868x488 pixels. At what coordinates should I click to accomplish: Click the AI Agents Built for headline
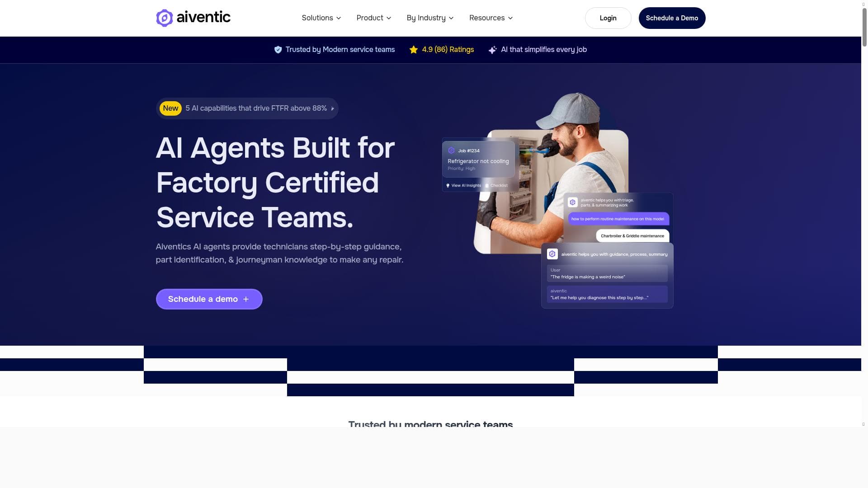click(x=275, y=148)
